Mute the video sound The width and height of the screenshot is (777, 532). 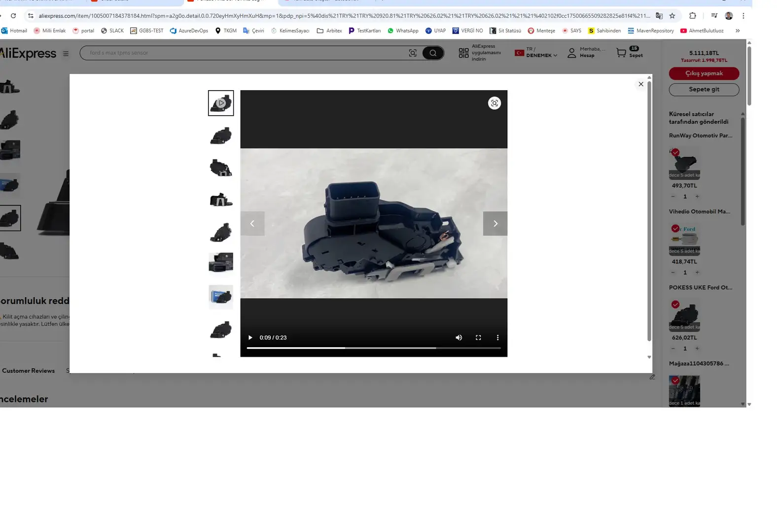tap(459, 337)
